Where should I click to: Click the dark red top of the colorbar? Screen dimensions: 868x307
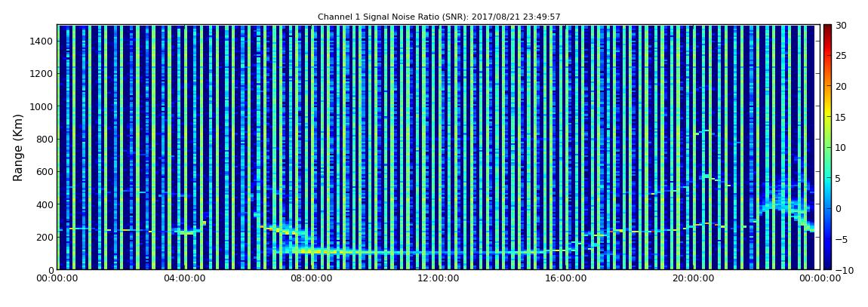[827, 30]
